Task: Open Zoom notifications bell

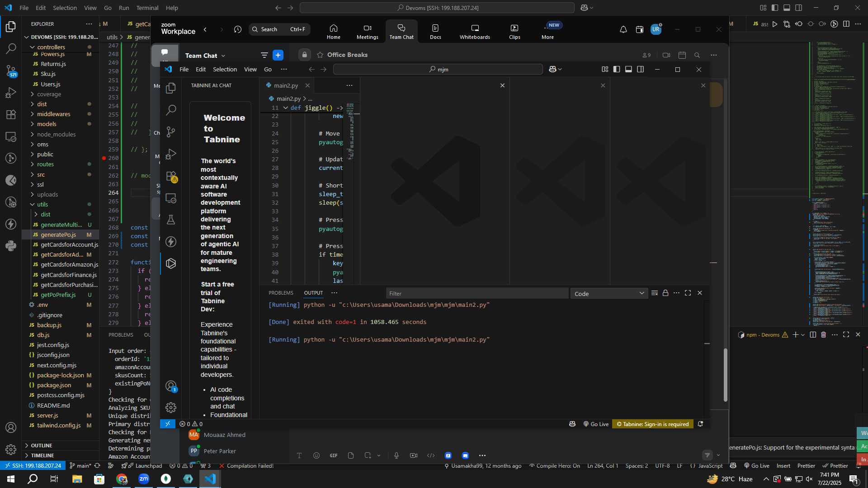Action: (x=623, y=30)
